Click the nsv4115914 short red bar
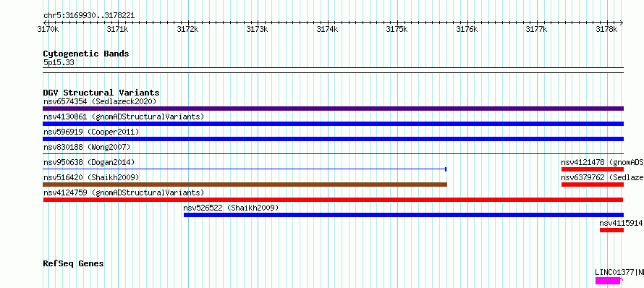Screen dimensions: 644x288 pyautogui.click(x=611, y=230)
